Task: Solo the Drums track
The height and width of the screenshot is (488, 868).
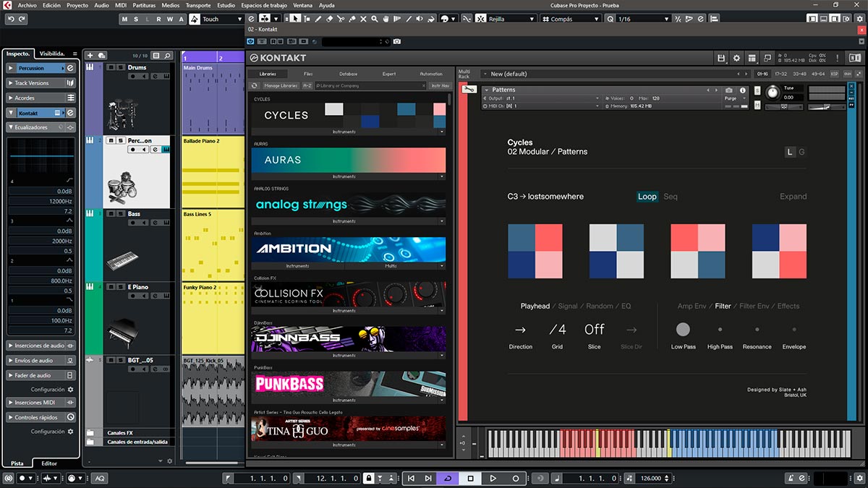Action: coord(119,67)
